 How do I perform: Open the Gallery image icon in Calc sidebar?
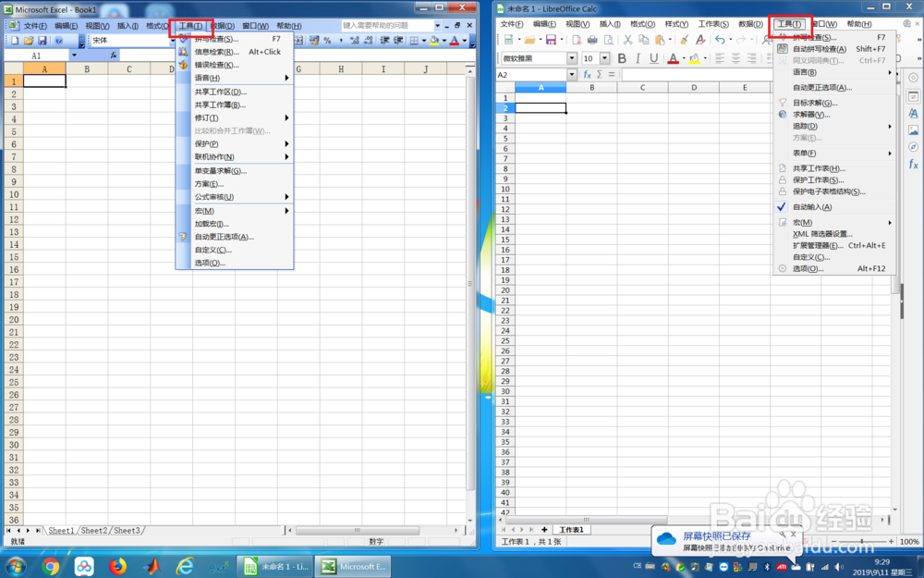tap(913, 129)
